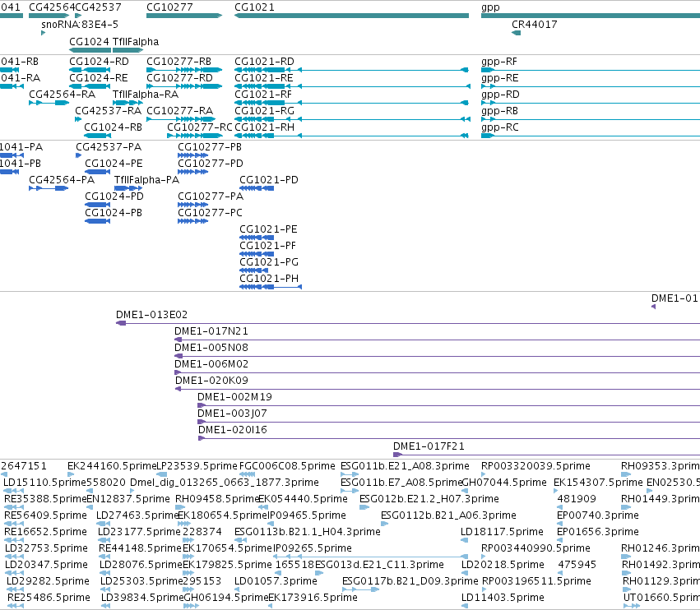700x610 pixels.
Task: Click transcript CG1021-RG
Action: (264, 111)
